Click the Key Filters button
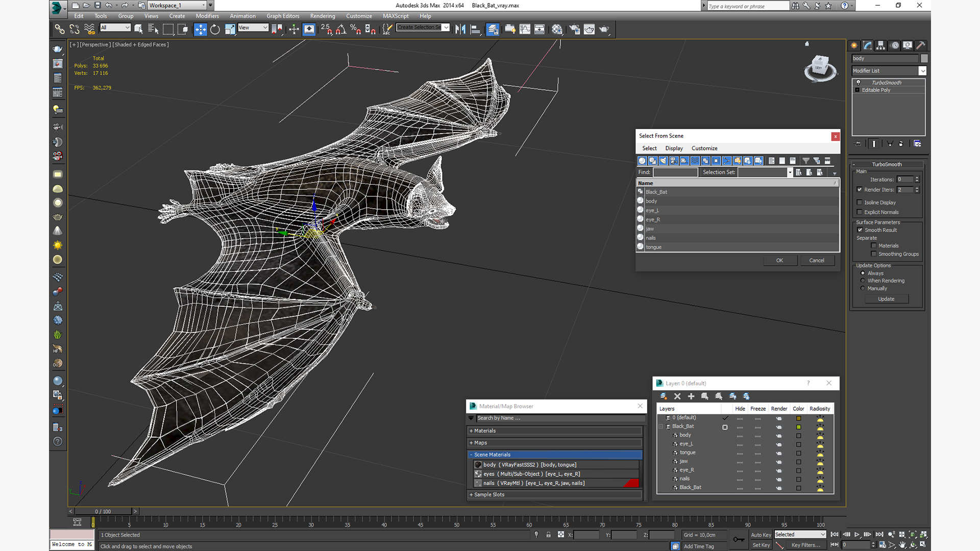Image resolution: width=980 pixels, height=551 pixels. coord(806,545)
